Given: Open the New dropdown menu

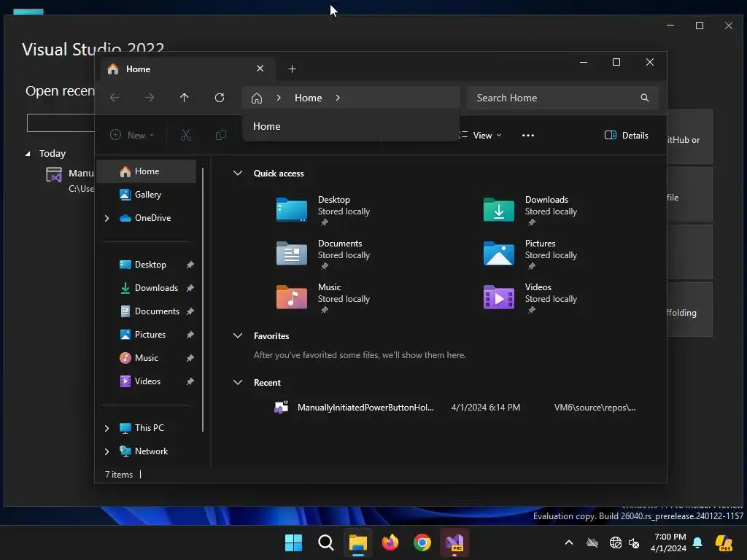Looking at the screenshot, I should (x=133, y=135).
